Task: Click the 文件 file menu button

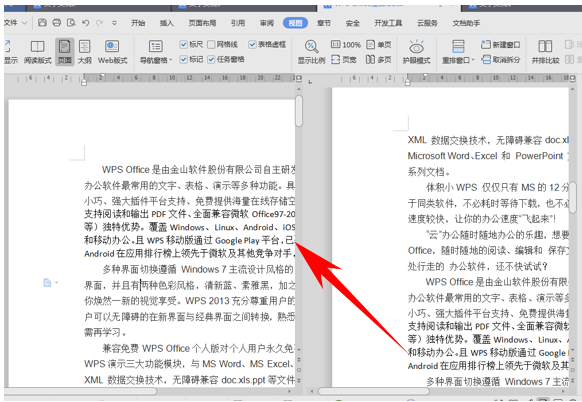Action: (11, 23)
